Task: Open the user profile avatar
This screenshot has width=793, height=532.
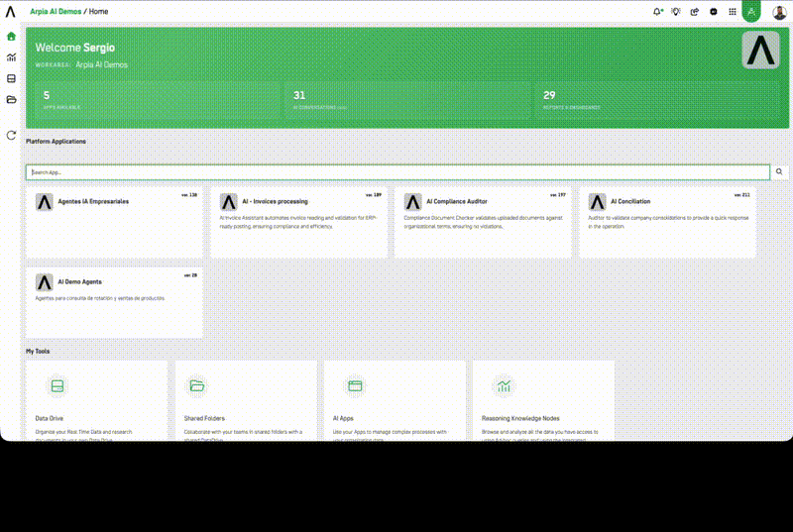Action: click(779, 12)
